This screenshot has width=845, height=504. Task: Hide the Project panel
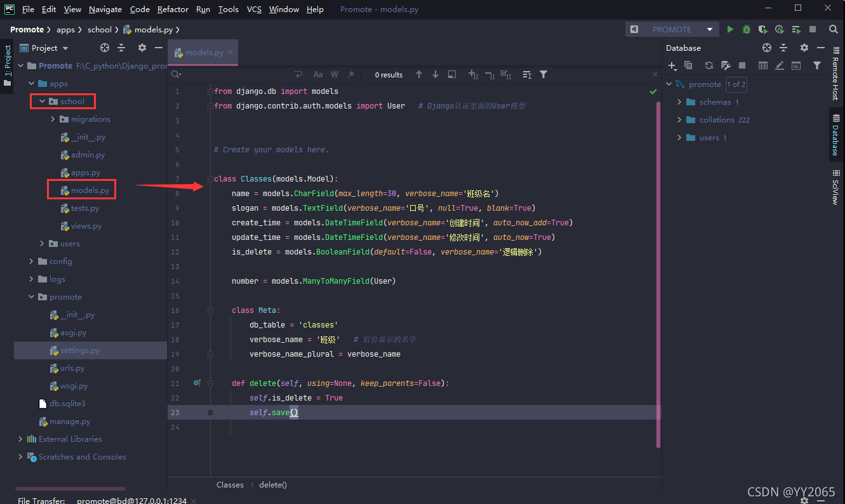point(159,48)
